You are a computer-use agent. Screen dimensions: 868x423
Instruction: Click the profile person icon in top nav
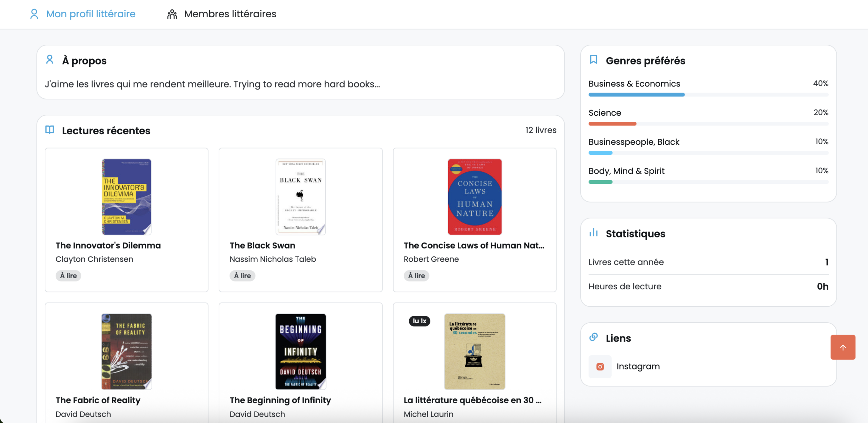[x=34, y=14]
